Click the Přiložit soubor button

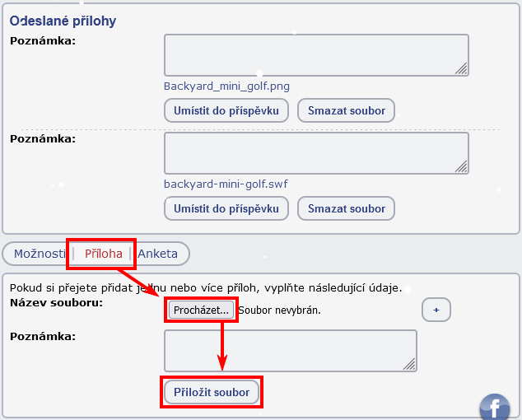click(x=212, y=392)
